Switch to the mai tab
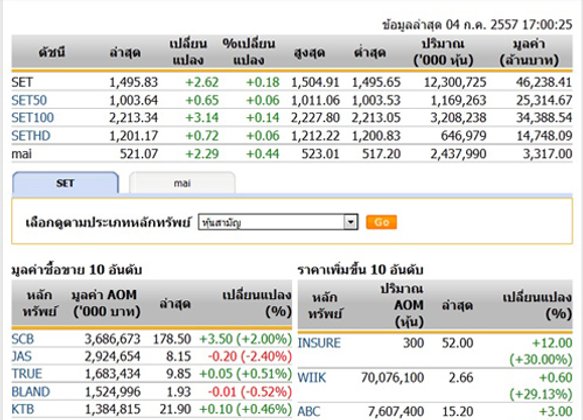Viewport: 583px width, 420px height. coord(182,183)
